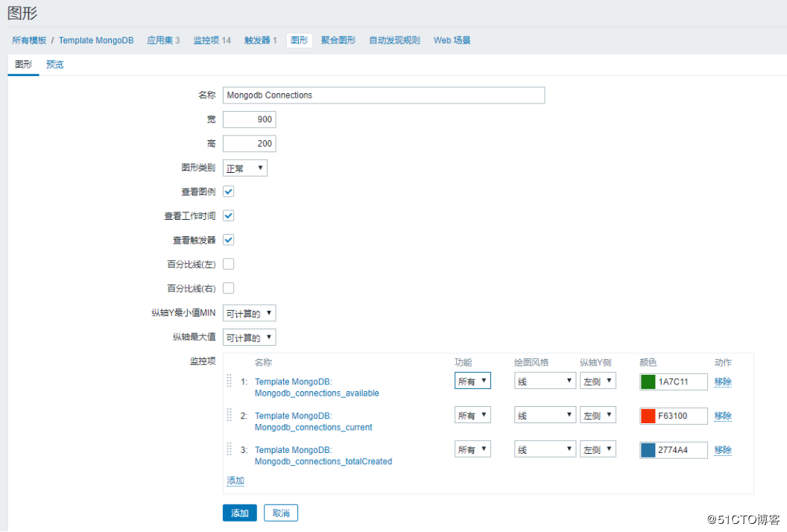
Task: Grab drag handle of Mongodb_connections_available row
Action: point(230,381)
